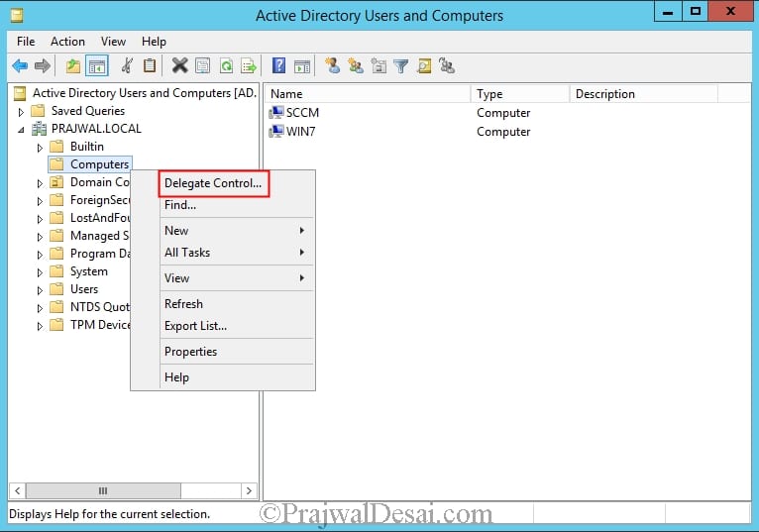
Task: Click the Export List toolbar icon
Action: (249, 65)
